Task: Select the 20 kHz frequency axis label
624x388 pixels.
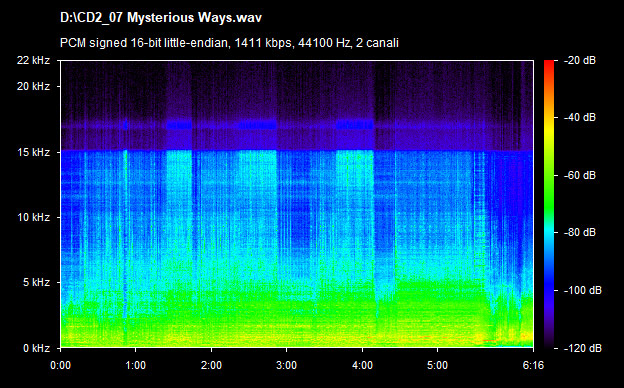Action: [33, 86]
